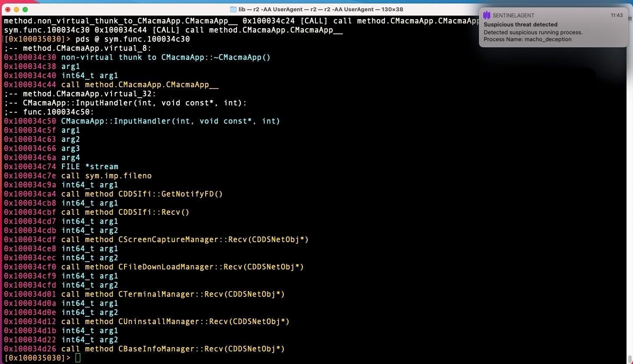Click the CScreenCaptureManager::Recv call line
This screenshot has height=364, width=633.
(x=184, y=239)
